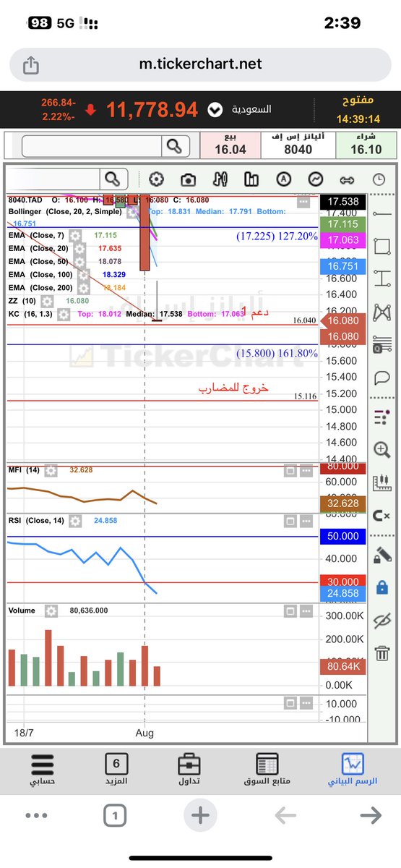This screenshot has height=868, width=401.
Task: Select the rectangle drawing tool
Action: (381, 246)
